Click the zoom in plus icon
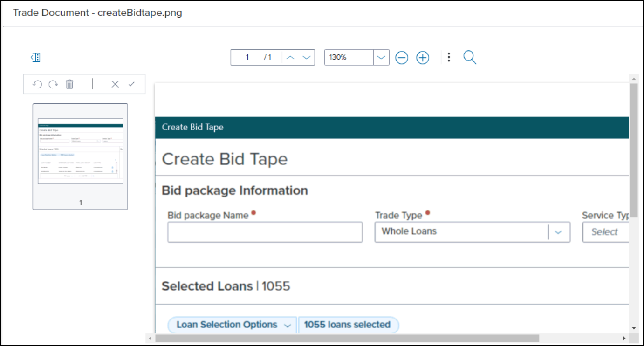Screen dimensions: 644x346 tap(423, 58)
